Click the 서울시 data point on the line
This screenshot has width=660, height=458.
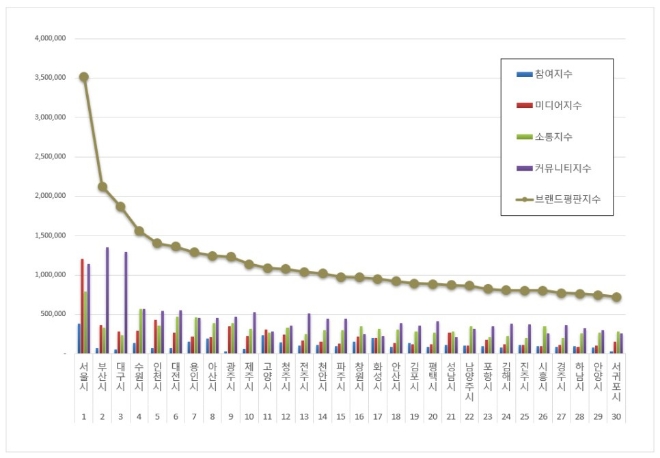point(84,77)
